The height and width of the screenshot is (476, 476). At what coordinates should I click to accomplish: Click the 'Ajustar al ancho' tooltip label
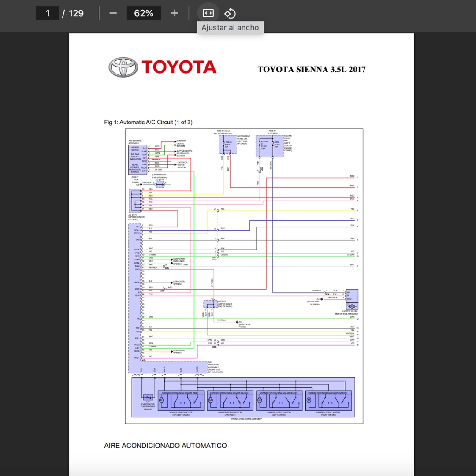tap(230, 27)
